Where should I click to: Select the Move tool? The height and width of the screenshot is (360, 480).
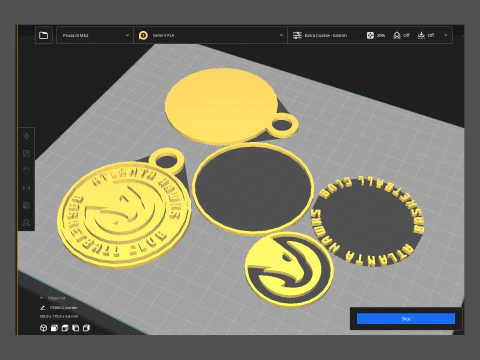click(26, 136)
